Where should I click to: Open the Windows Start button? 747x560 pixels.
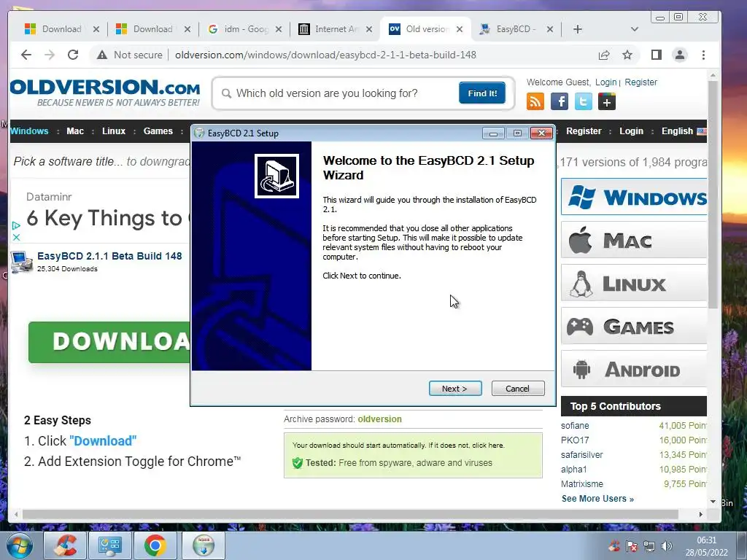pos(19,545)
